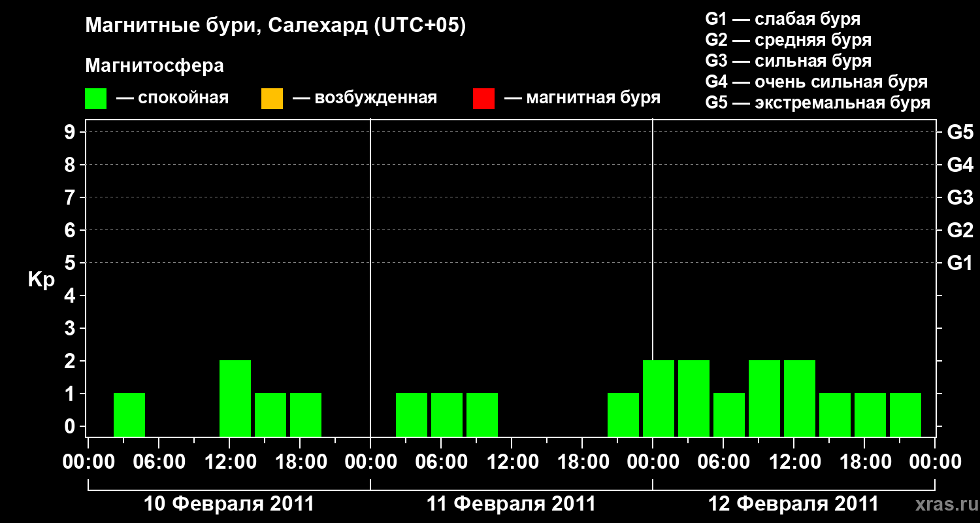Click the '06:00' time label under 11 February
980x523 pixels.
(441, 462)
